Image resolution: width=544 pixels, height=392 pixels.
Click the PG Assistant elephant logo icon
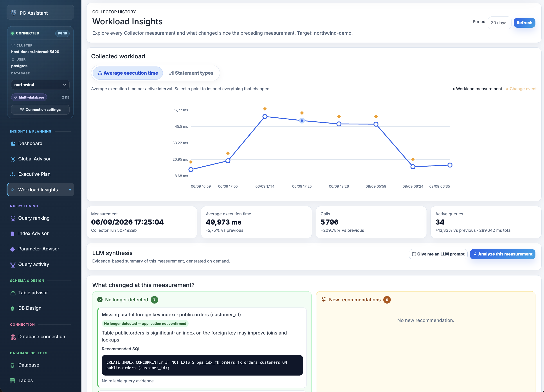(13, 13)
